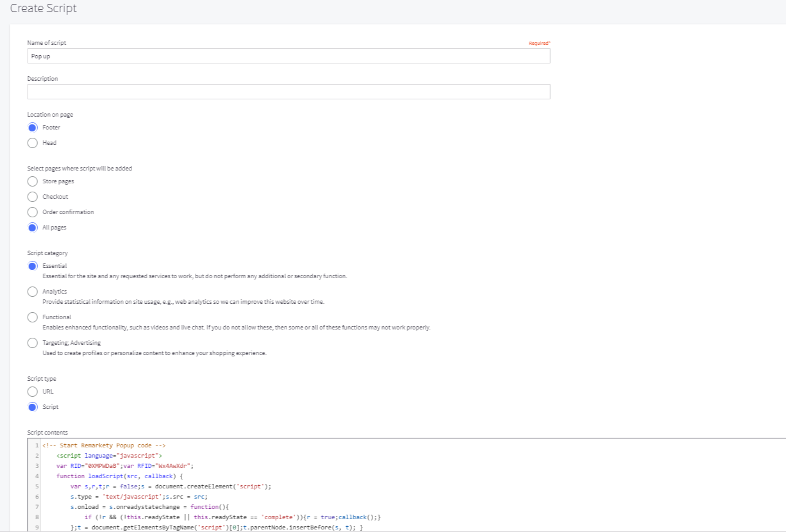
Task: Click the Script category label
Action: [47, 253]
